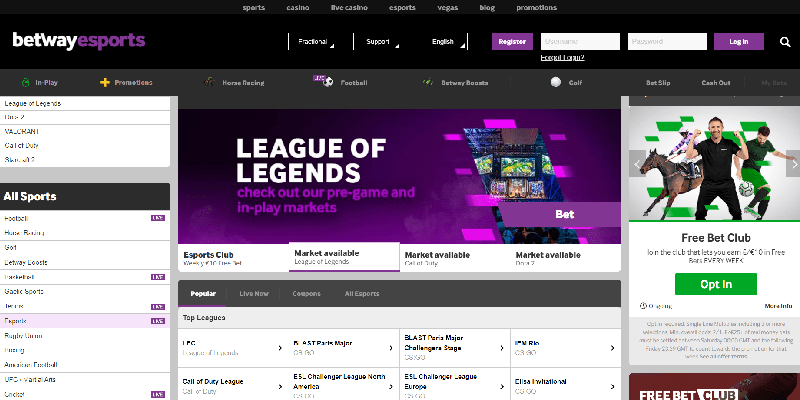
Task: Click LIVE badge beside Tennis in sidebar
Action: tap(158, 307)
